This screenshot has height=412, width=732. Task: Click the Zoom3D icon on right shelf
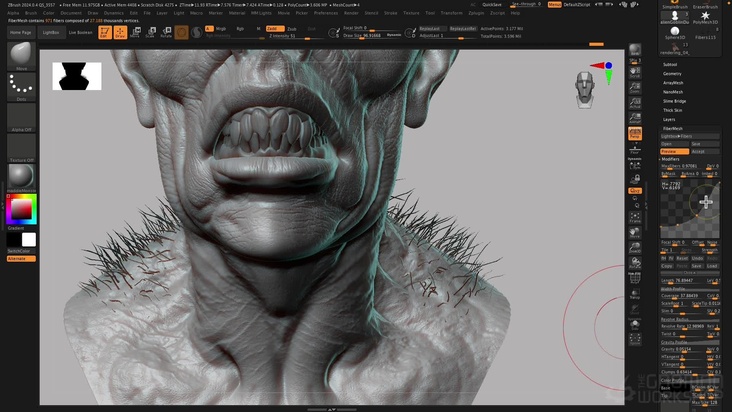[x=635, y=248]
